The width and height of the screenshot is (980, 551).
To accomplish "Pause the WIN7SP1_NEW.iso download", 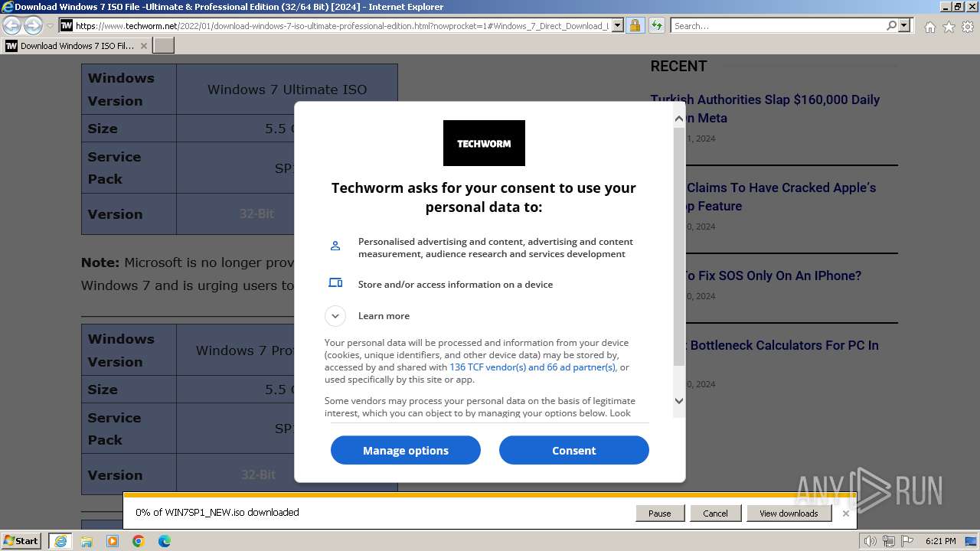I will (660, 514).
